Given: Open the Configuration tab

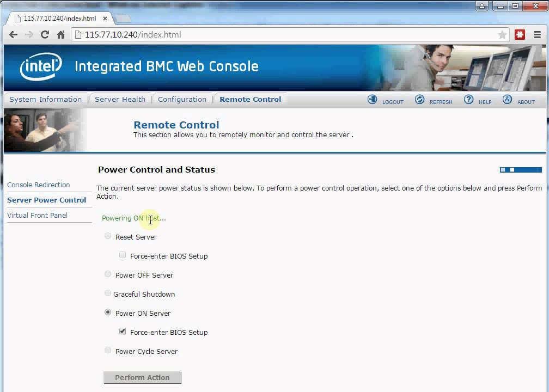Looking at the screenshot, I should tap(182, 100).
